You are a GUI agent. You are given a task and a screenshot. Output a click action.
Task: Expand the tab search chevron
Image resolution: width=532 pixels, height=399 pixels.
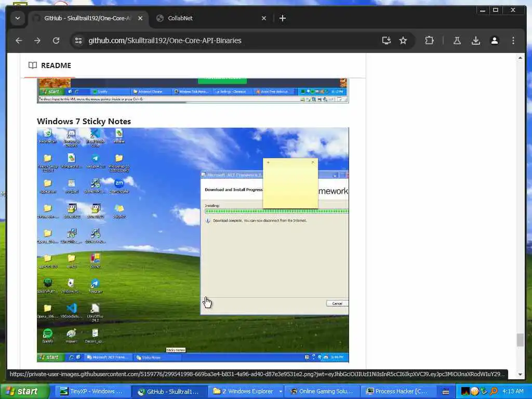click(18, 18)
